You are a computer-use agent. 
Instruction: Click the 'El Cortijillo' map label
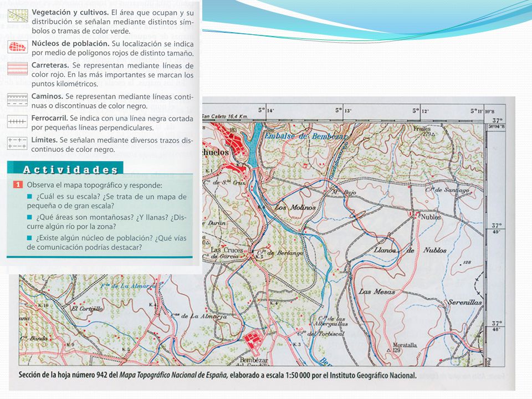pos(87,309)
